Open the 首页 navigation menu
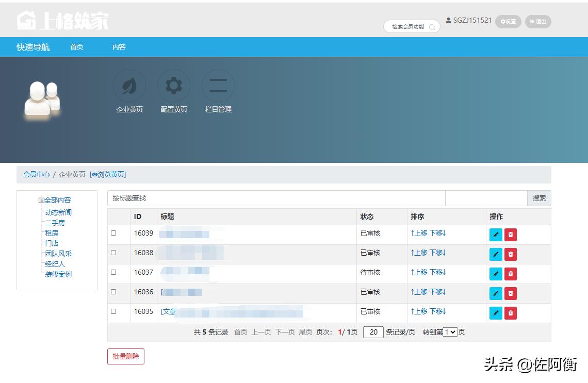 click(x=76, y=46)
